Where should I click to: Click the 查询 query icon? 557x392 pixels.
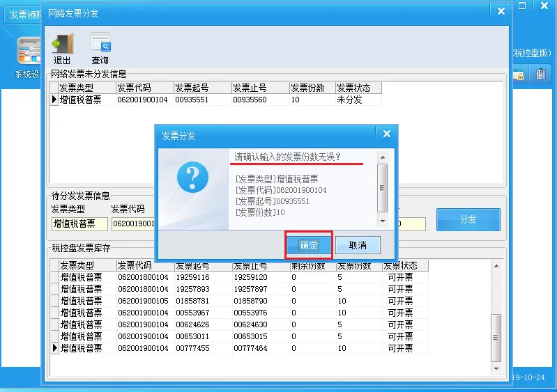[x=100, y=44]
